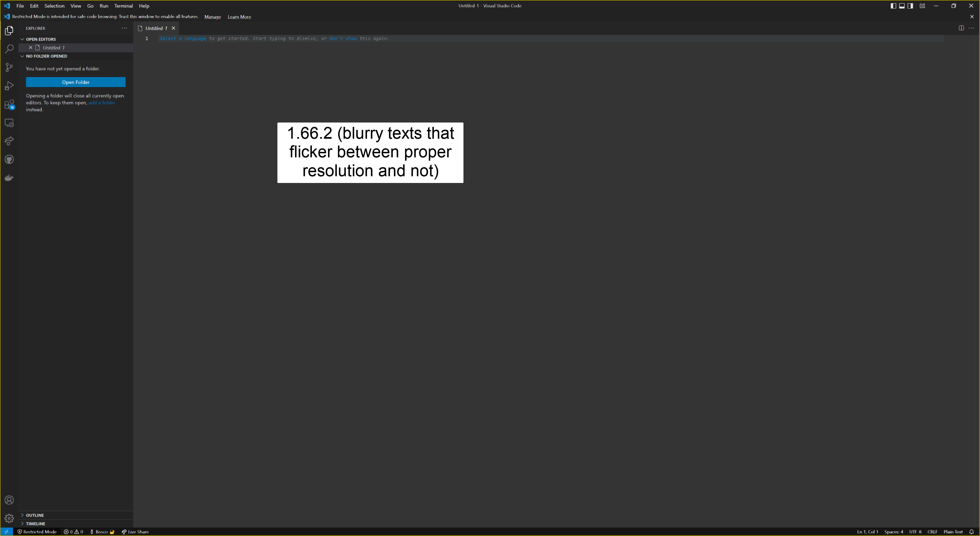Toggle the primary sidebar visibility
980x536 pixels.
click(893, 6)
